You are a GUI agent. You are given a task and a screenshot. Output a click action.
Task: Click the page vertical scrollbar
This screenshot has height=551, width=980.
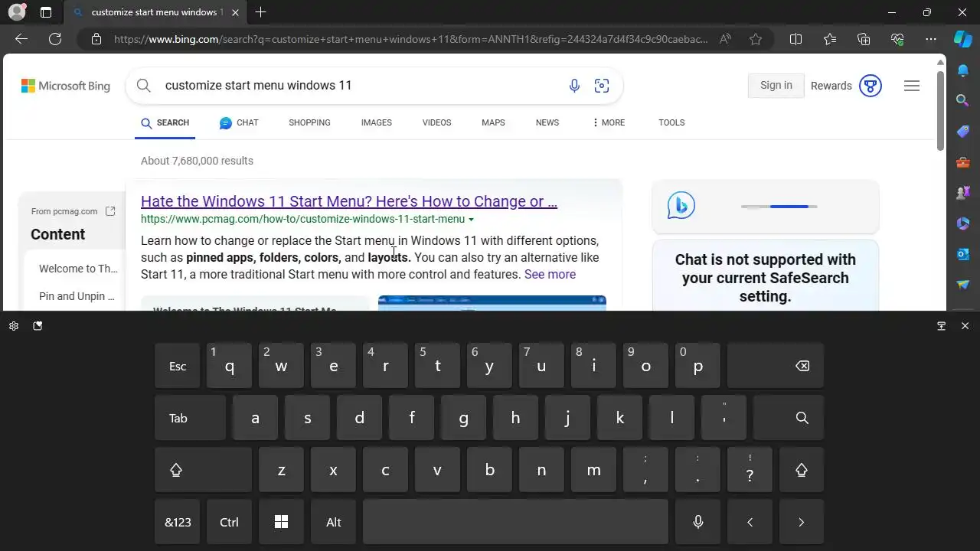(941, 111)
